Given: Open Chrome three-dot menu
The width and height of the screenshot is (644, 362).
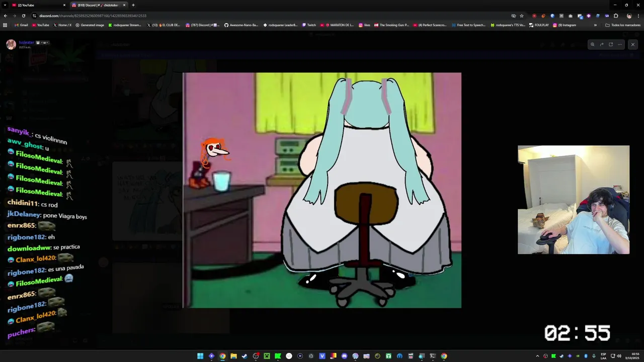Looking at the screenshot, I should pyautogui.click(x=638, y=16).
